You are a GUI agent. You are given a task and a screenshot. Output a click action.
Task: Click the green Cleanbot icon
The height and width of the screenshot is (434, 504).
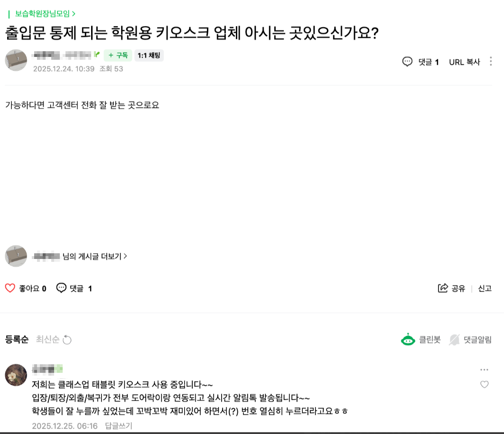click(408, 340)
